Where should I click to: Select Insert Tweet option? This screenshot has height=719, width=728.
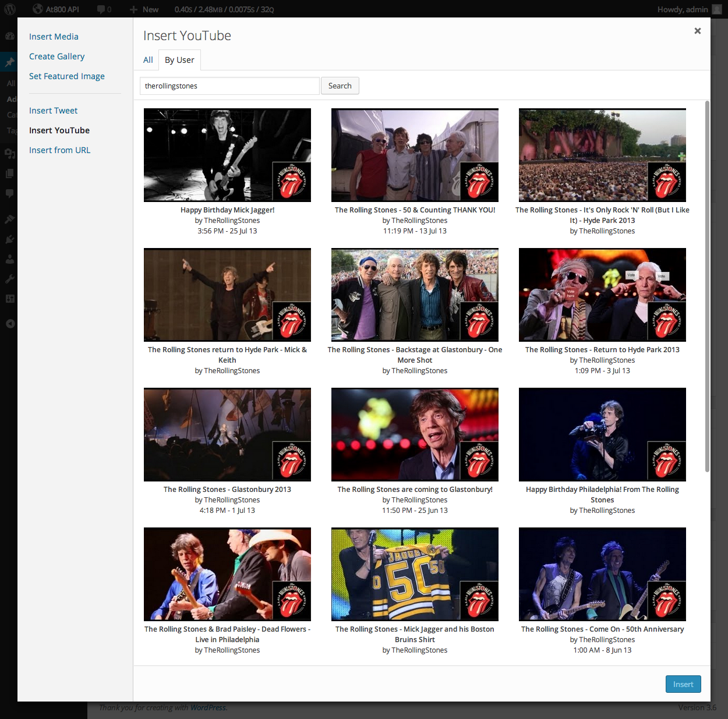click(53, 111)
